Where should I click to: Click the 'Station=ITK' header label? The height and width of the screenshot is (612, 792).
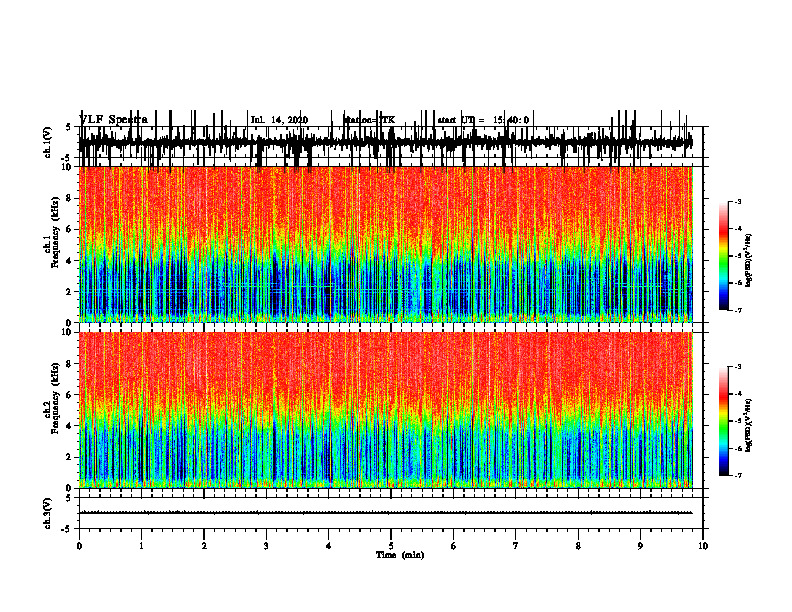click(369, 120)
